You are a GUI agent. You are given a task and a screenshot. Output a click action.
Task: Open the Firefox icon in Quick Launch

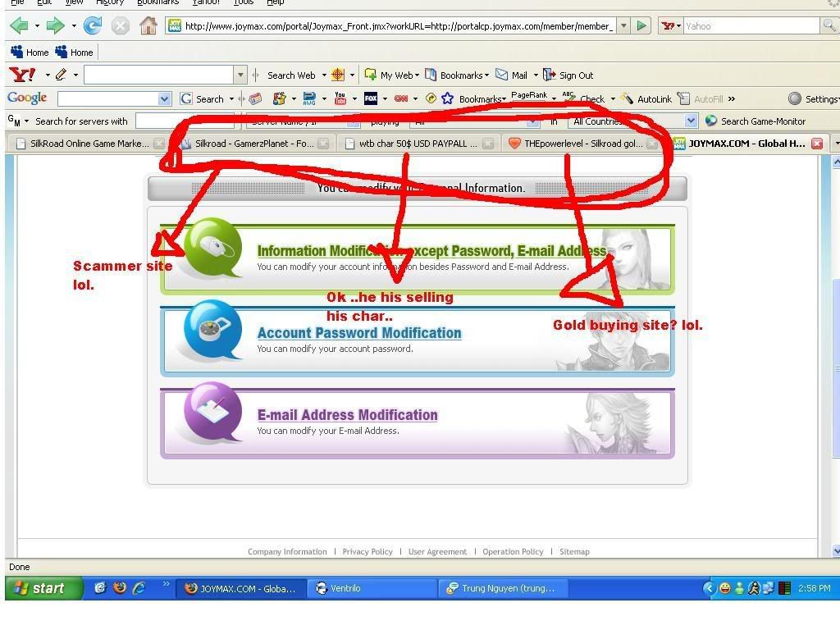pyautogui.click(x=120, y=588)
